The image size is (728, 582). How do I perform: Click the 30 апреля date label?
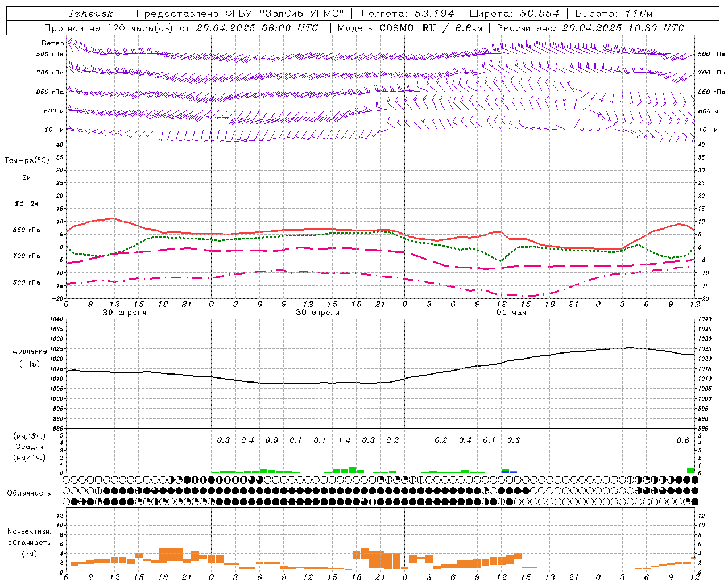pyautogui.click(x=318, y=313)
